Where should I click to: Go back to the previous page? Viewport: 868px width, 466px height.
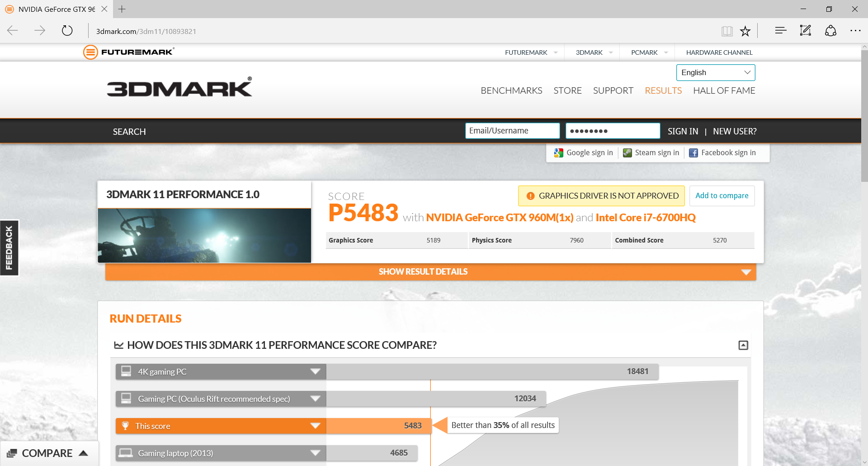pyautogui.click(x=13, y=31)
